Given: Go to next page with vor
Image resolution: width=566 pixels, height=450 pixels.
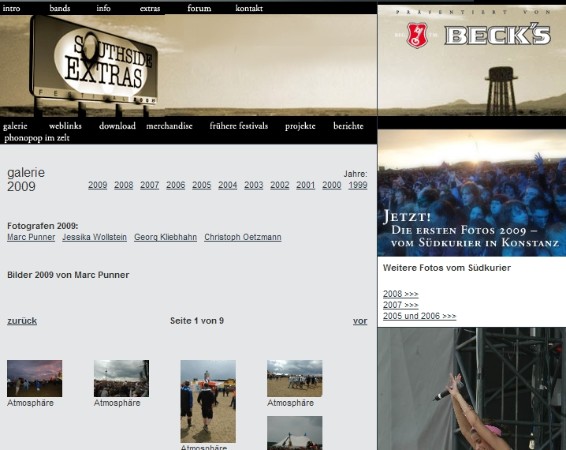Looking at the screenshot, I should [x=360, y=321].
